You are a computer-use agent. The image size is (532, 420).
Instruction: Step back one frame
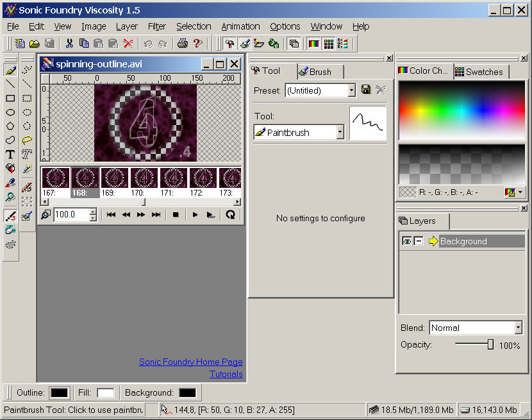coord(126,215)
